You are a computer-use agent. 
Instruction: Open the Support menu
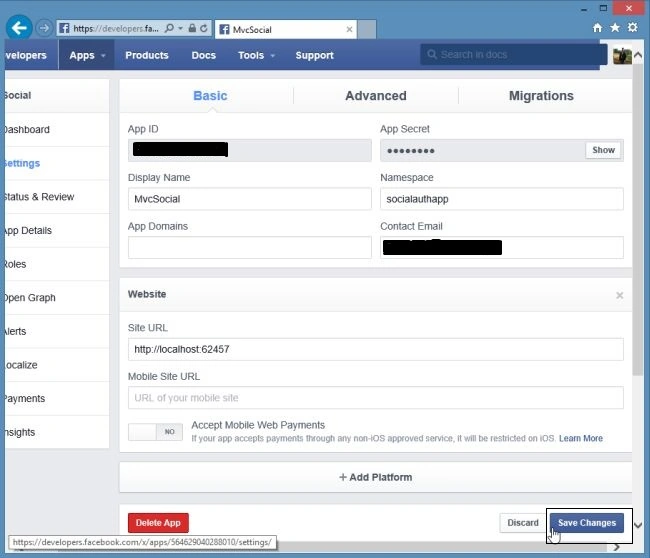coord(314,55)
